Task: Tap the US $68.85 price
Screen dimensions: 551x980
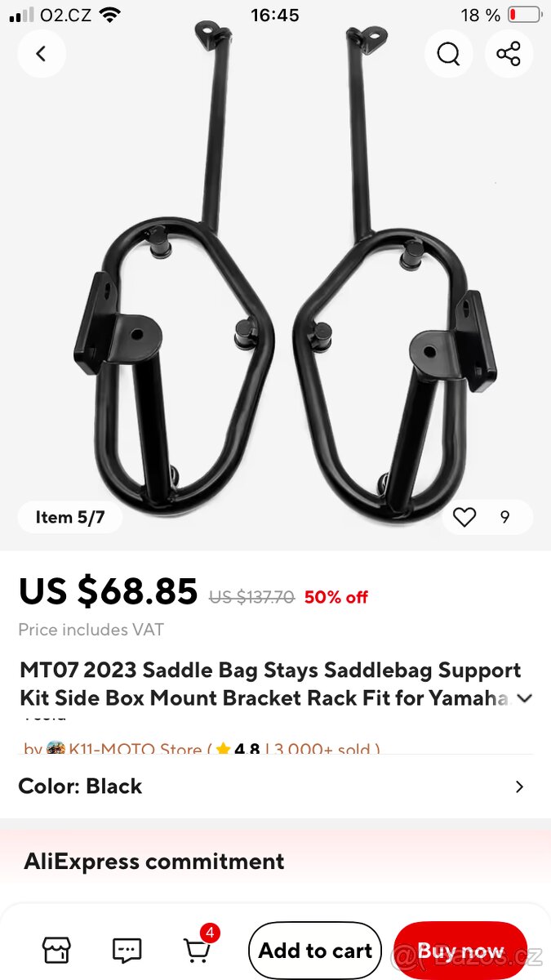Action: pyautogui.click(x=108, y=591)
